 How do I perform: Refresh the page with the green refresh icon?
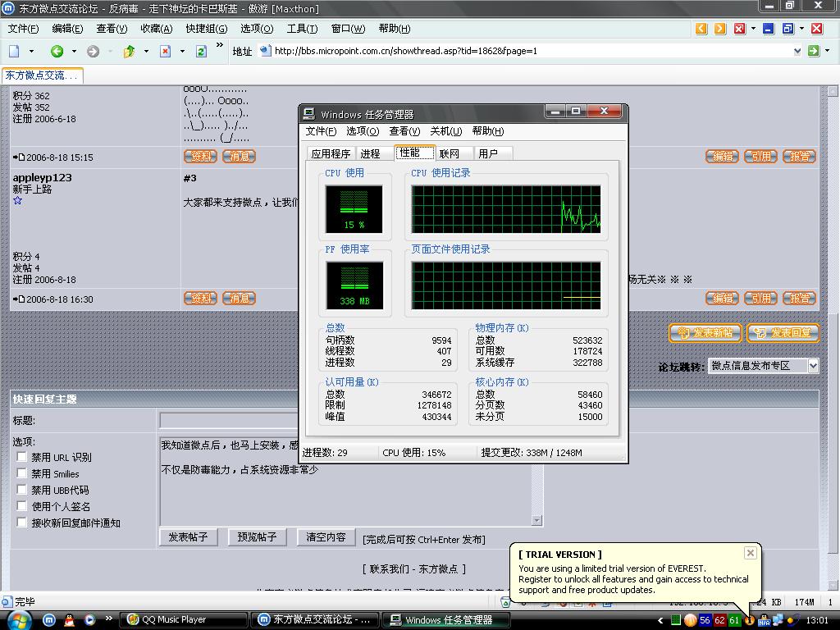pos(201,52)
